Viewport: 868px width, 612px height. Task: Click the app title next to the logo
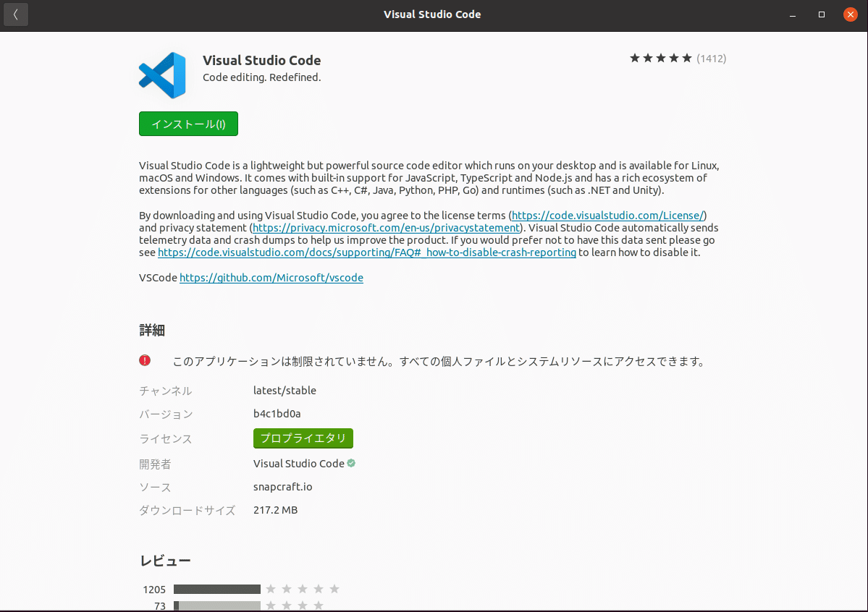[262, 60]
